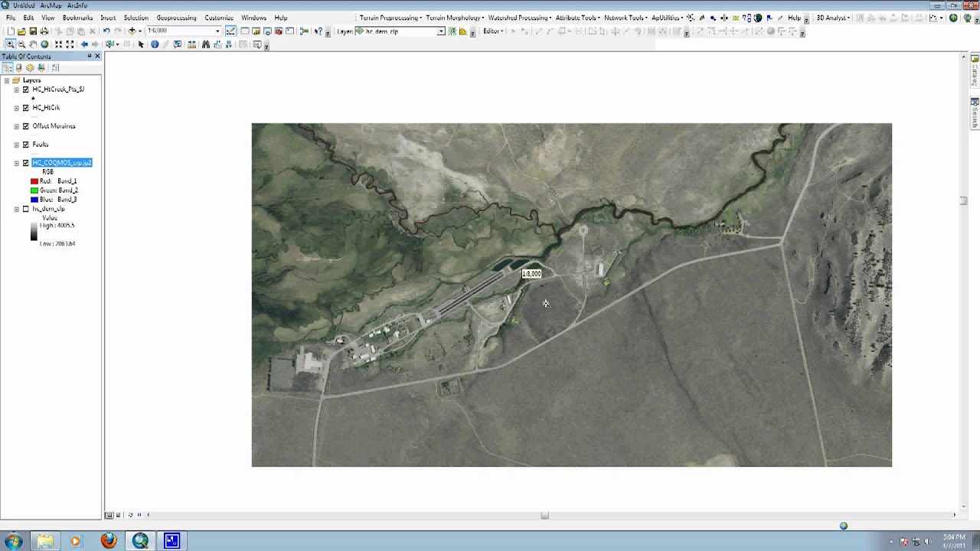Toggle HC_HtCrk layer visibility checkbox

26,108
